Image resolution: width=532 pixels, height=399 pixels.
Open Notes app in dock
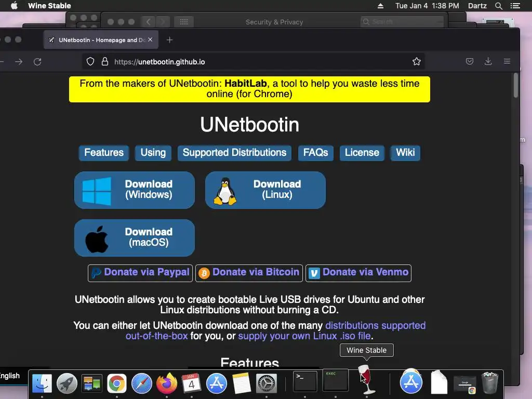242,383
